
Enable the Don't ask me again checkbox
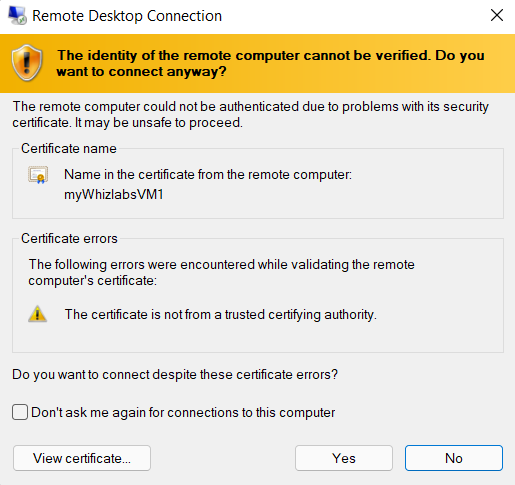(20, 412)
